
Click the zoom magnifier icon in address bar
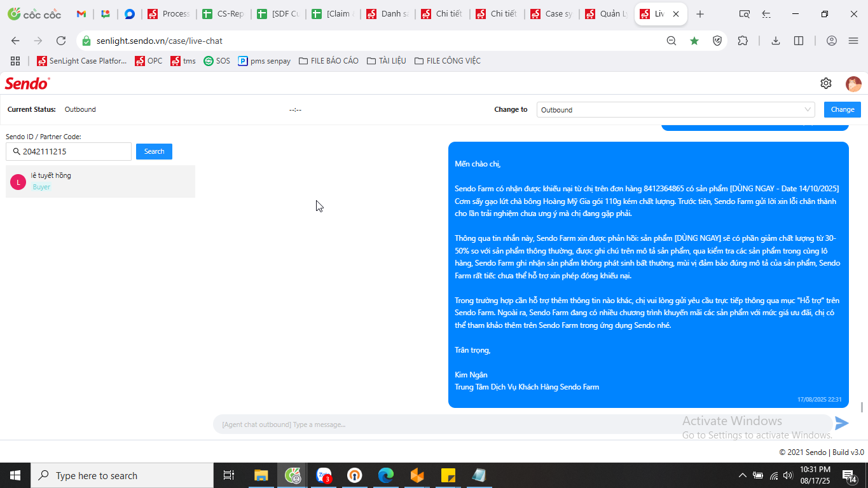pos(672,41)
